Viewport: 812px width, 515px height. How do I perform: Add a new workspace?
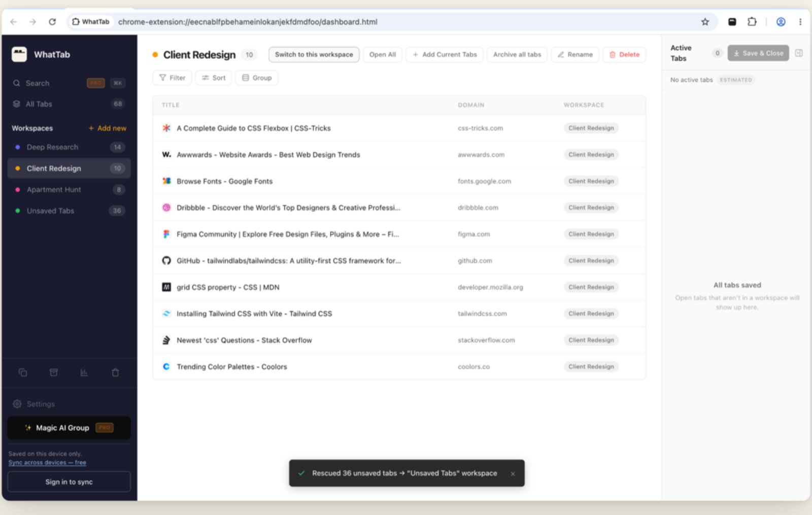[108, 128]
